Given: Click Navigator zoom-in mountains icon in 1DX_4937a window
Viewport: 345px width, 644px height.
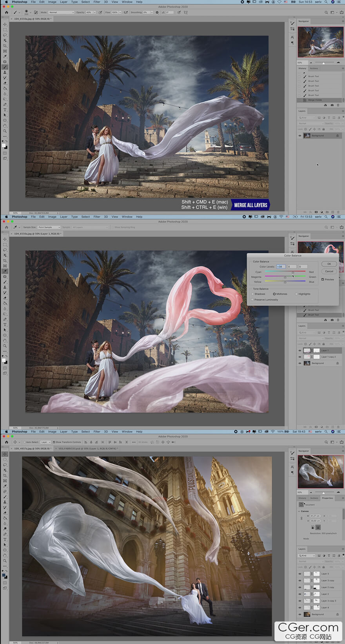Looking at the screenshot, I should [x=338, y=492].
